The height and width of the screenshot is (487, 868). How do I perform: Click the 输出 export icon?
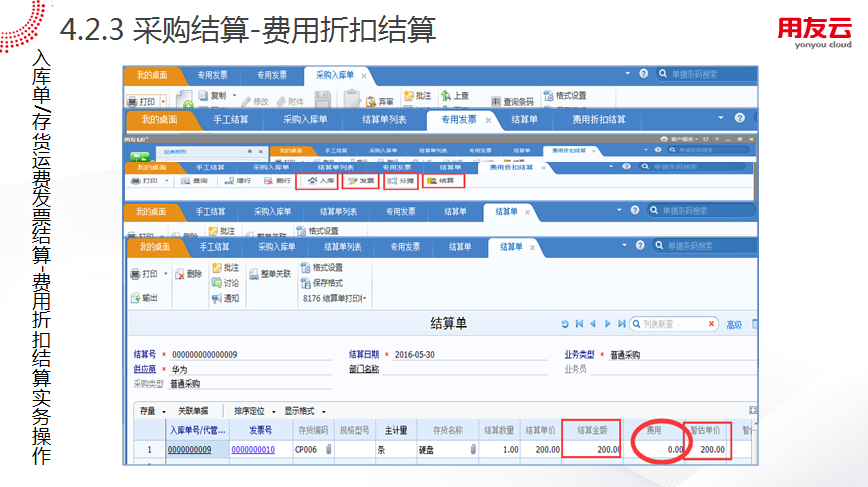pyautogui.click(x=144, y=298)
